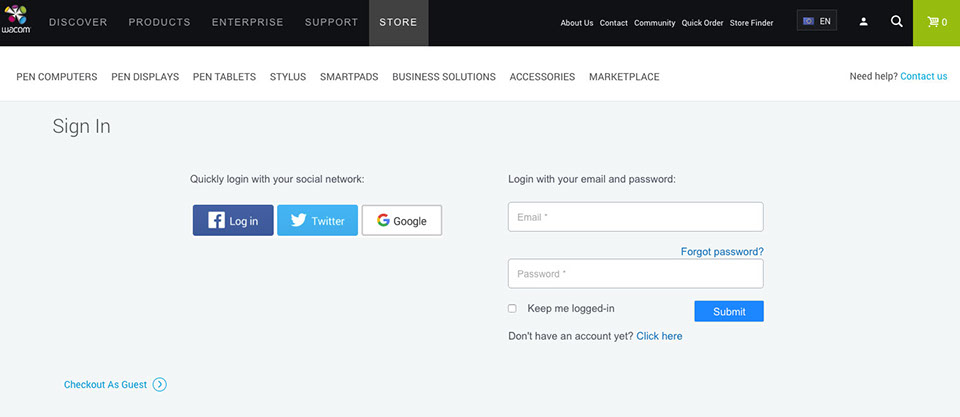Click the Checkout As Guest arrow icon

coord(160,385)
